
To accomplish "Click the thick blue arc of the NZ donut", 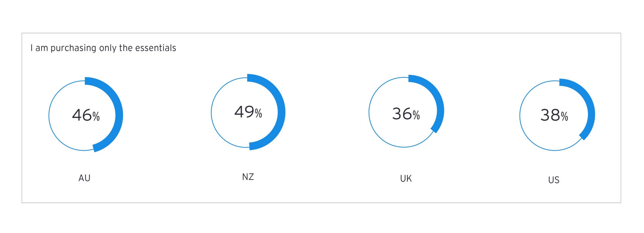I will (281, 111).
